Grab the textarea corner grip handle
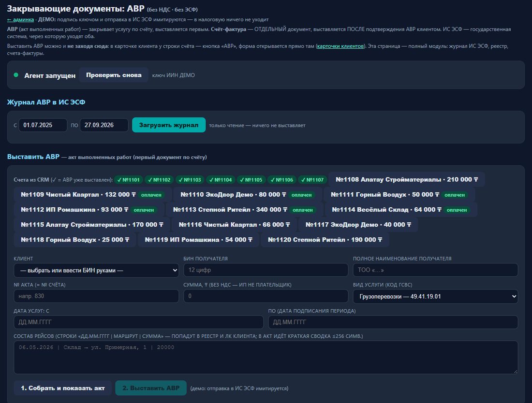This screenshot has height=403, width=532. (x=516, y=371)
